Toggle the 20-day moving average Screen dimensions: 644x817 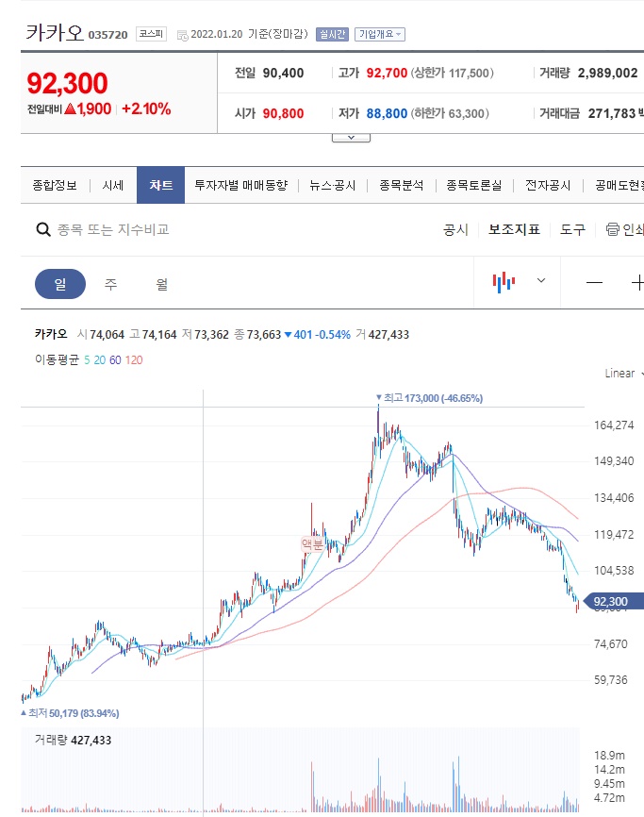click(x=99, y=360)
